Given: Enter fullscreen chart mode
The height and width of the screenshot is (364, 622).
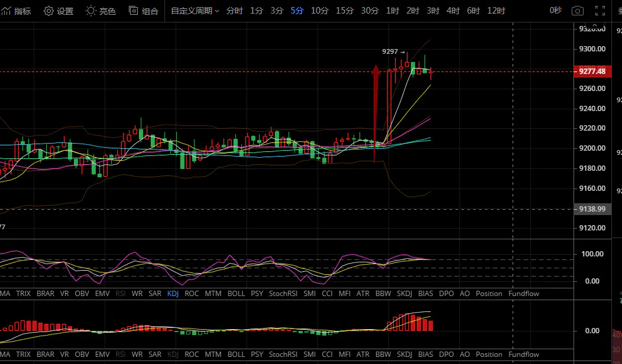Looking at the screenshot, I should pyautogui.click(x=600, y=11).
